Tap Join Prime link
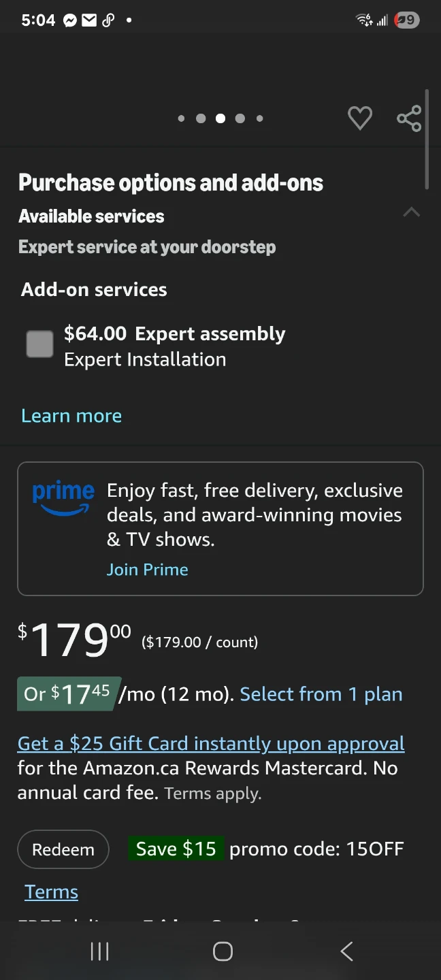The image size is (441, 980). tap(148, 570)
